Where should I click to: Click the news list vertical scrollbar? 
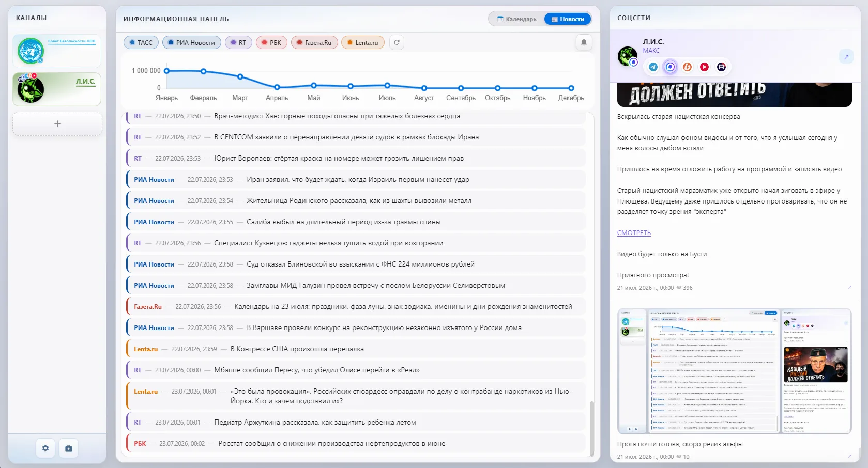(x=592, y=428)
